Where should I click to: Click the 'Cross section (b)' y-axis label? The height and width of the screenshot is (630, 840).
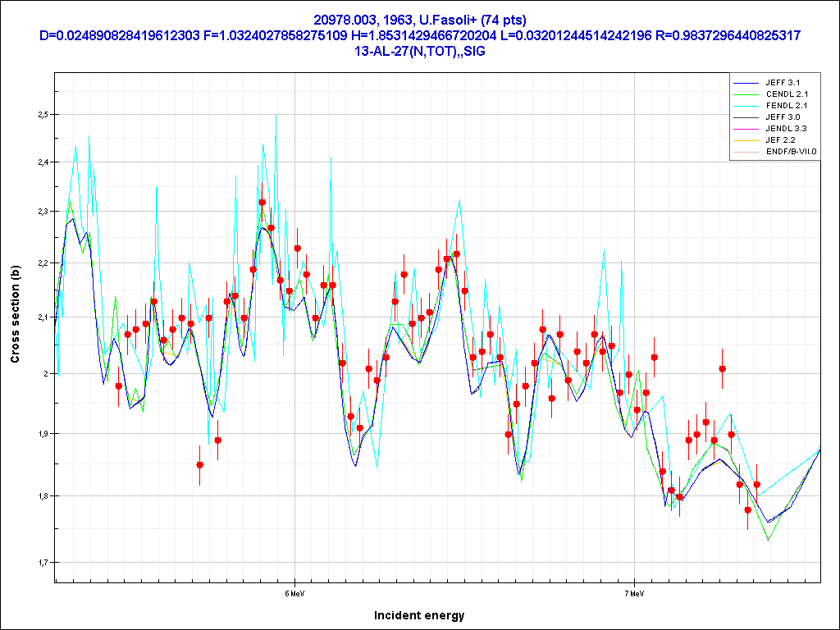coord(15,314)
